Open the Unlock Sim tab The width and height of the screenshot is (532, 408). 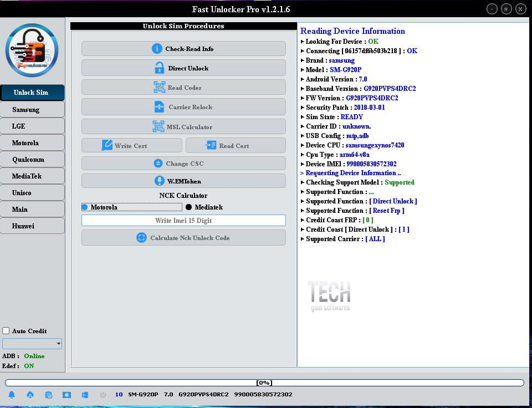(32, 93)
